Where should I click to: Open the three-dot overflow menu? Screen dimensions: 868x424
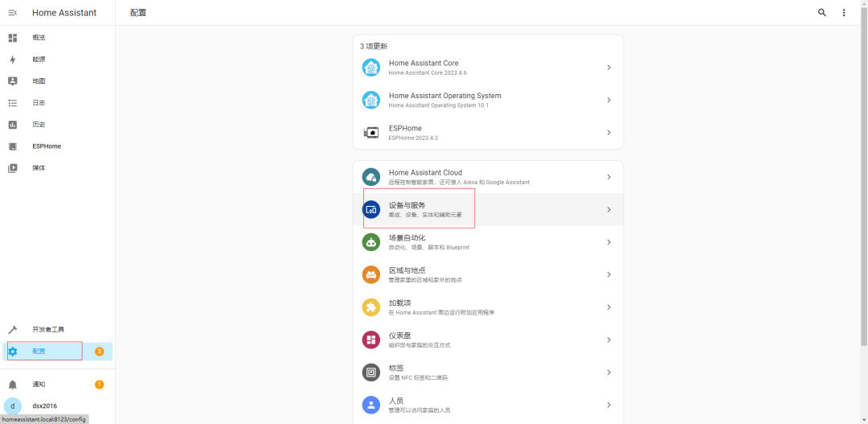(x=844, y=13)
